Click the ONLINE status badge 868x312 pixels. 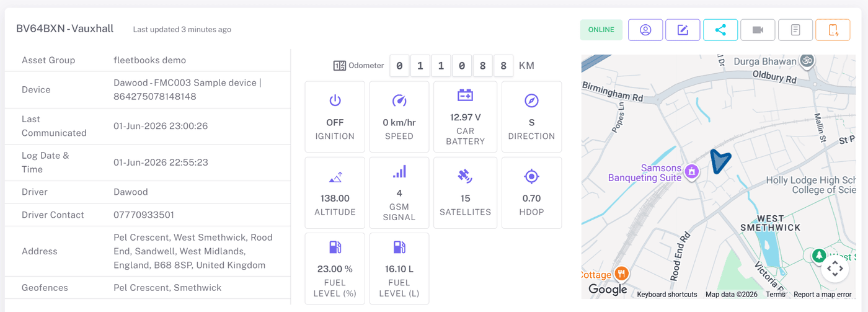[x=601, y=30]
